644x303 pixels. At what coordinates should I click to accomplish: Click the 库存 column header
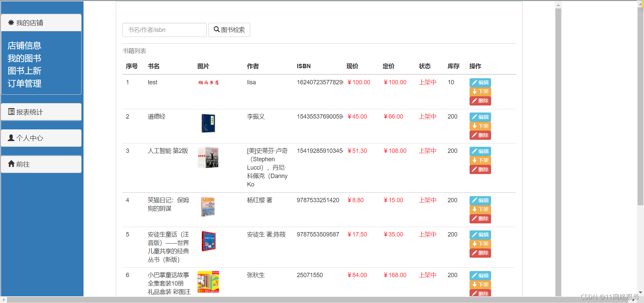pyautogui.click(x=453, y=66)
